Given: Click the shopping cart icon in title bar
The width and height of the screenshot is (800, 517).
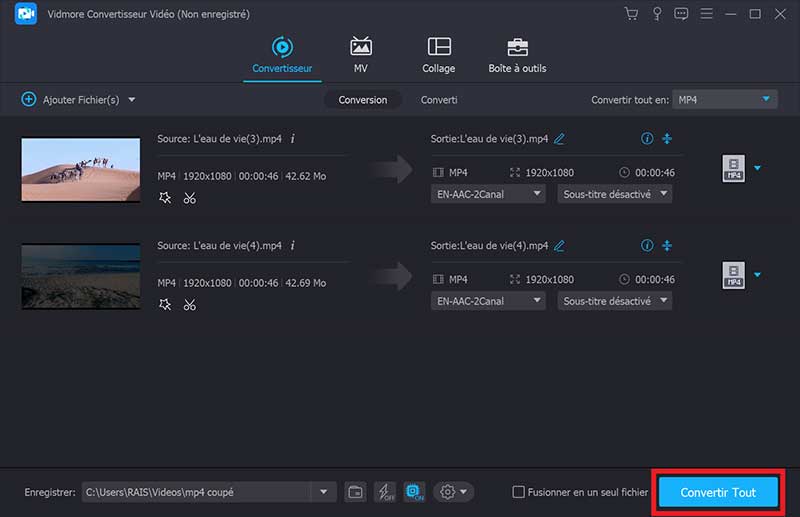Looking at the screenshot, I should pos(630,14).
